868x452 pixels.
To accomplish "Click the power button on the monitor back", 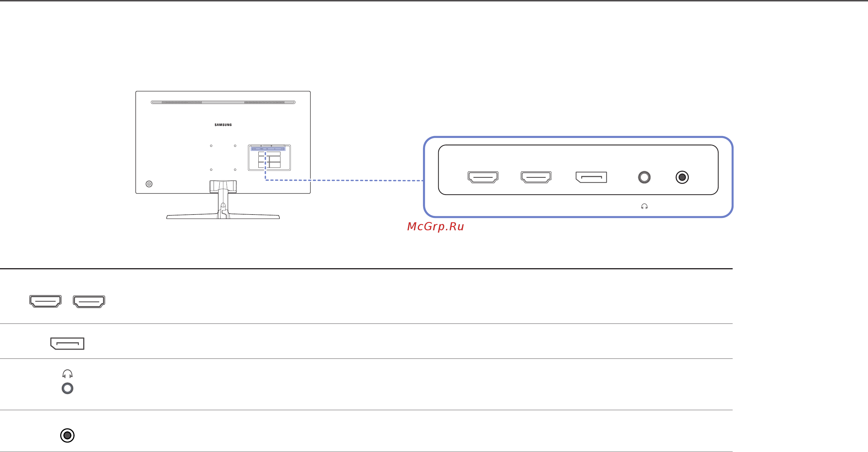I will coord(149,184).
